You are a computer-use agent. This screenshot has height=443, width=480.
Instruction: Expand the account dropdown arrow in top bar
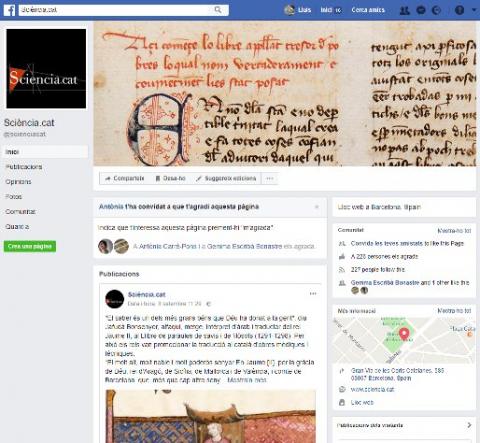(474, 10)
